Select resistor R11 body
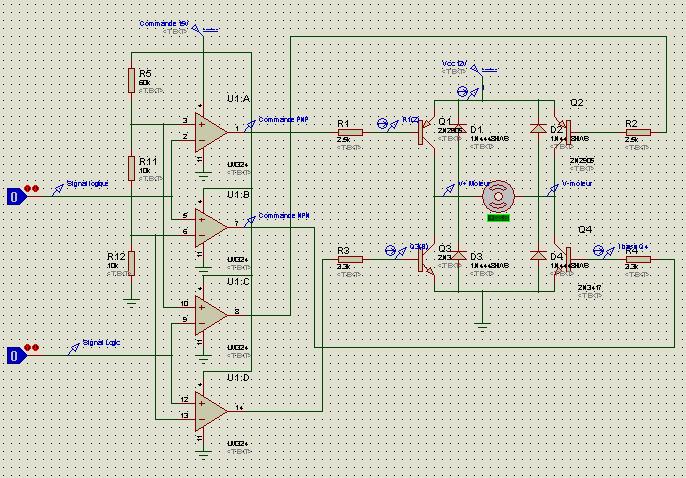This screenshot has width=686, height=478. [x=131, y=168]
